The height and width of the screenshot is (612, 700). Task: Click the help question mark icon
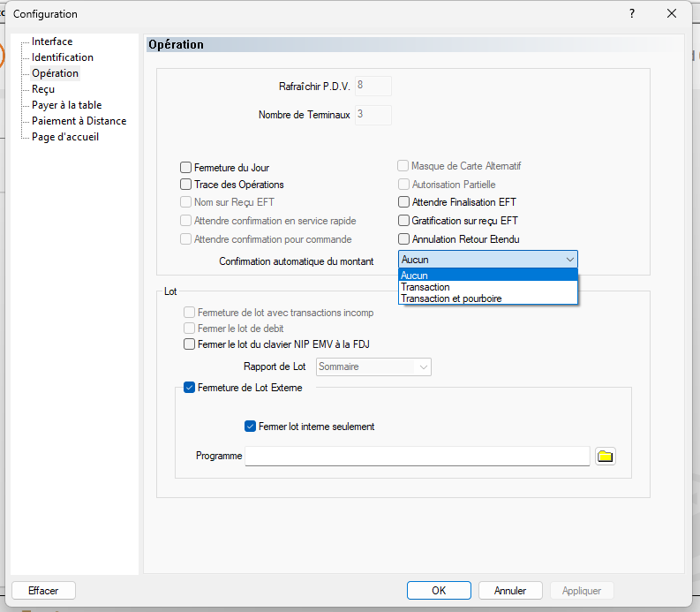632,13
